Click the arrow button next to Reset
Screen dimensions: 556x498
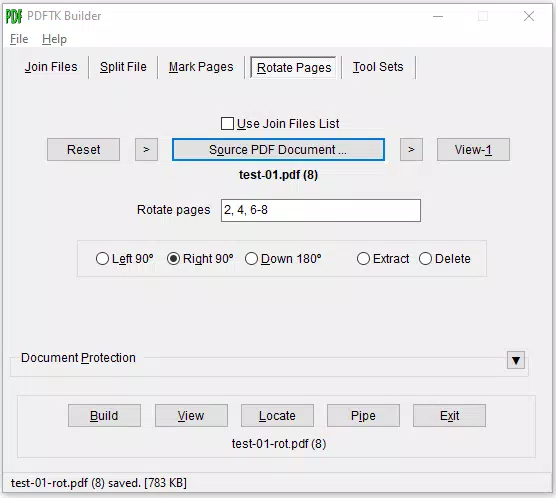(146, 150)
